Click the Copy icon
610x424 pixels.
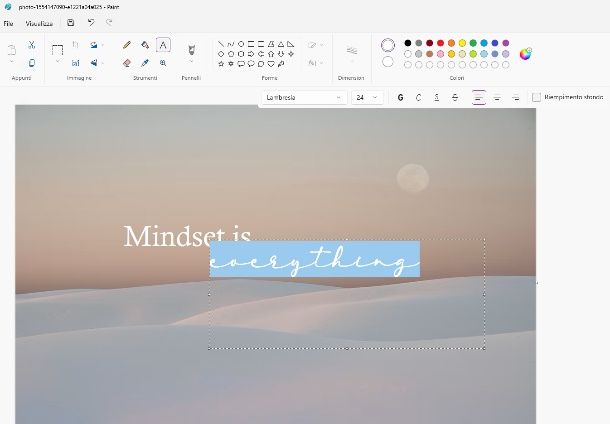32,63
